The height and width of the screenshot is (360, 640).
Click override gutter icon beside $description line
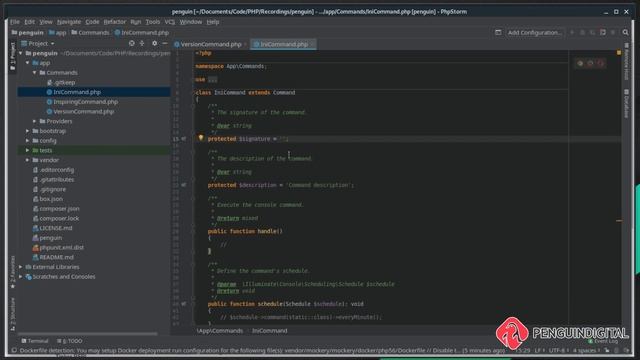(184, 185)
